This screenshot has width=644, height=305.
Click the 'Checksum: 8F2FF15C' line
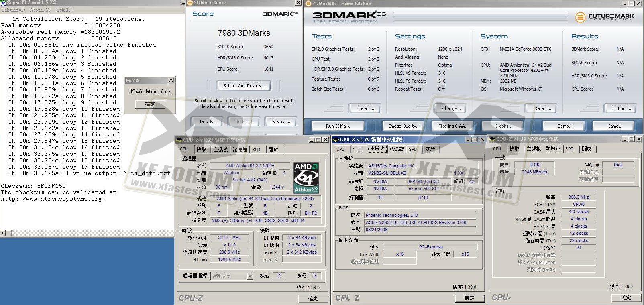coord(33,186)
